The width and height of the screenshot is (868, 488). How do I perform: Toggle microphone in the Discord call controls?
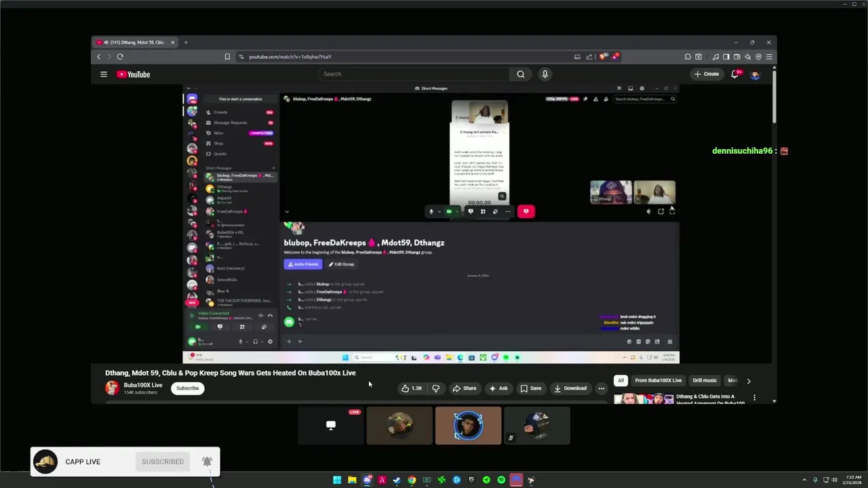(431, 211)
